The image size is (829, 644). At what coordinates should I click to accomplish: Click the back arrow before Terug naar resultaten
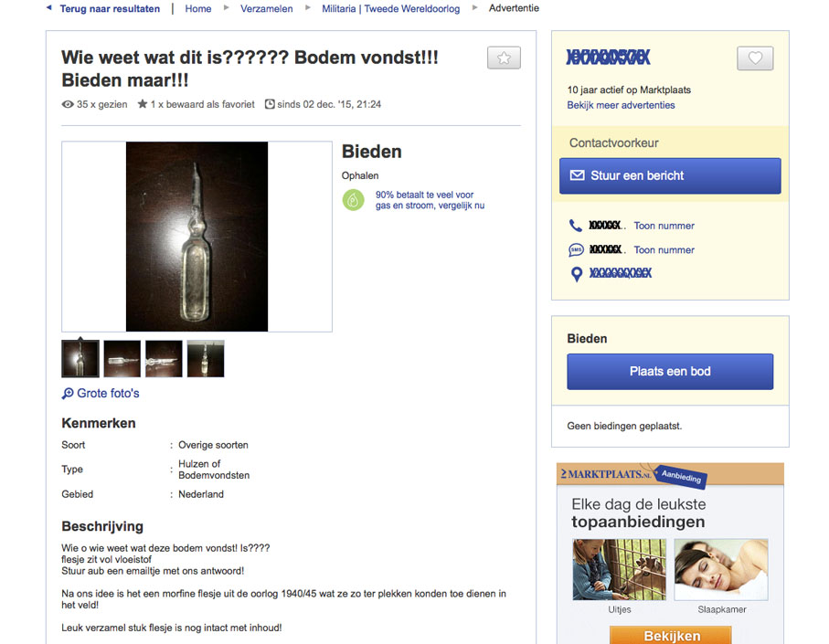click(49, 8)
